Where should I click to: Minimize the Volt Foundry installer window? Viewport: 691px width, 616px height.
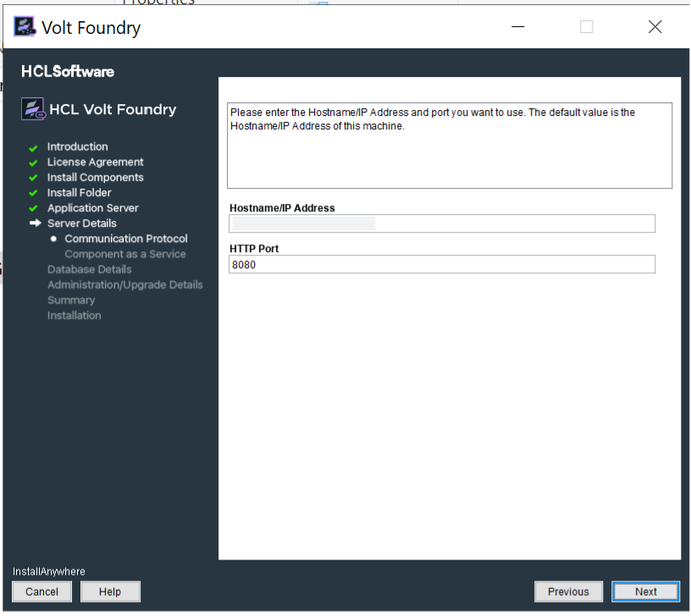click(x=519, y=27)
